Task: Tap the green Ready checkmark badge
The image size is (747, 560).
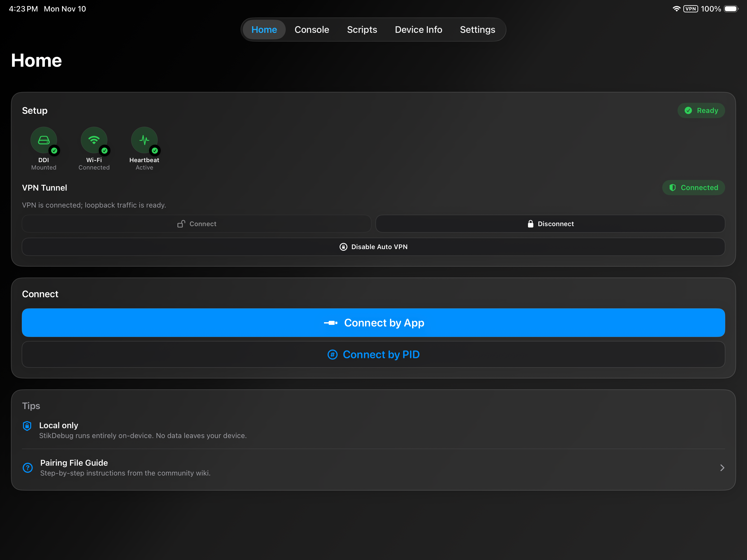Action: (x=701, y=110)
